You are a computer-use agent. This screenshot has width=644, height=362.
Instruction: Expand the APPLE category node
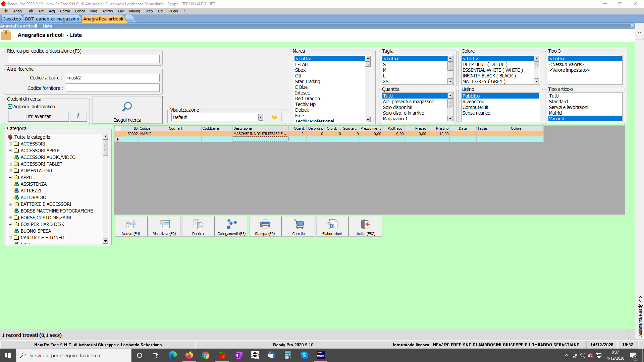pyautogui.click(x=10, y=177)
